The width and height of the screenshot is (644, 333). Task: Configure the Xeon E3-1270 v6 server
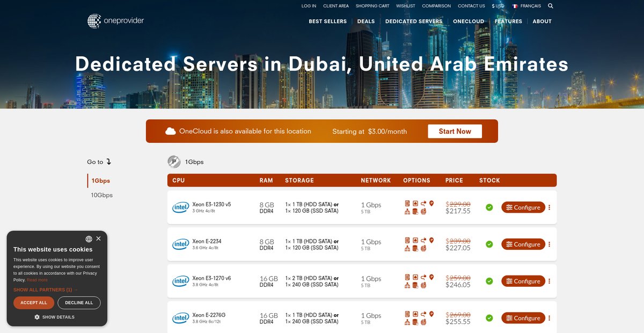[523, 281]
